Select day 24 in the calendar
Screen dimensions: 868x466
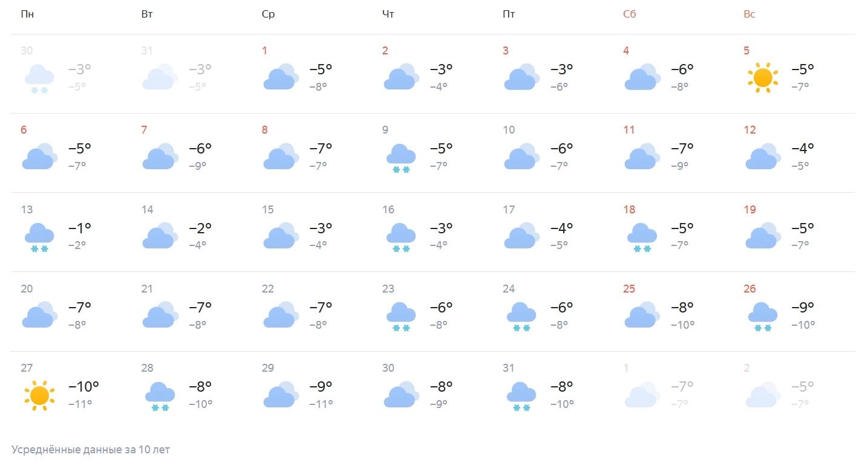(x=509, y=289)
